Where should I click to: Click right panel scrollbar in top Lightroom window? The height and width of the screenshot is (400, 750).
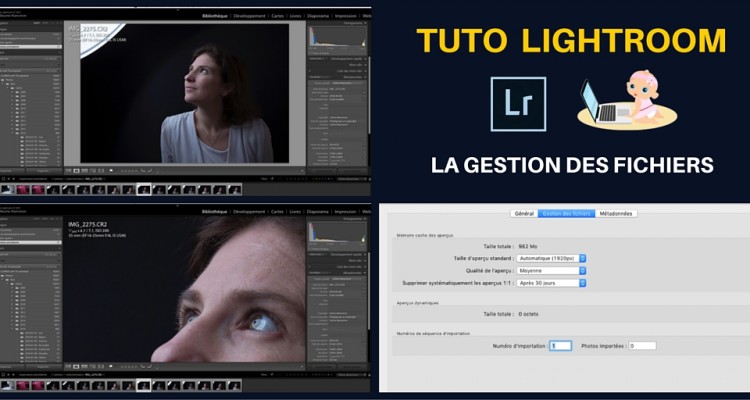[x=369, y=96]
